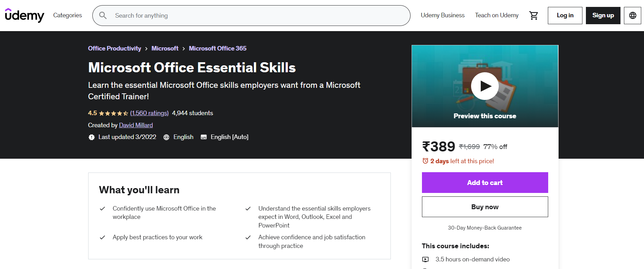Click the search magnifier icon

point(103,16)
